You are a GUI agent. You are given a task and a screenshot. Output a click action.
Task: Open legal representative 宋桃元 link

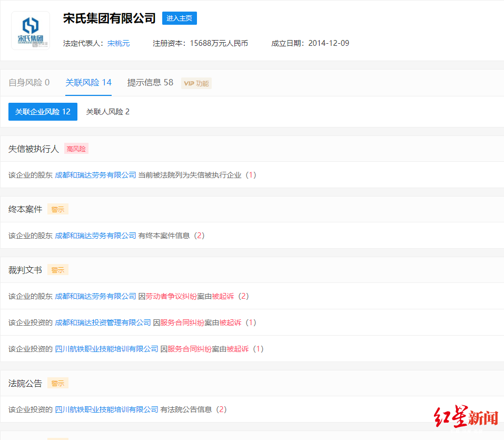pyautogui.click(x=118, y=43)
